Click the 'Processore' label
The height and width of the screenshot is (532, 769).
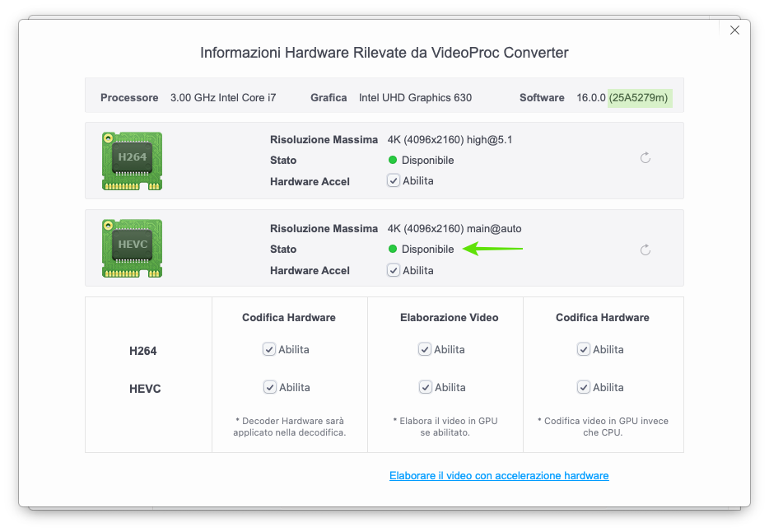tap(129, 97)
